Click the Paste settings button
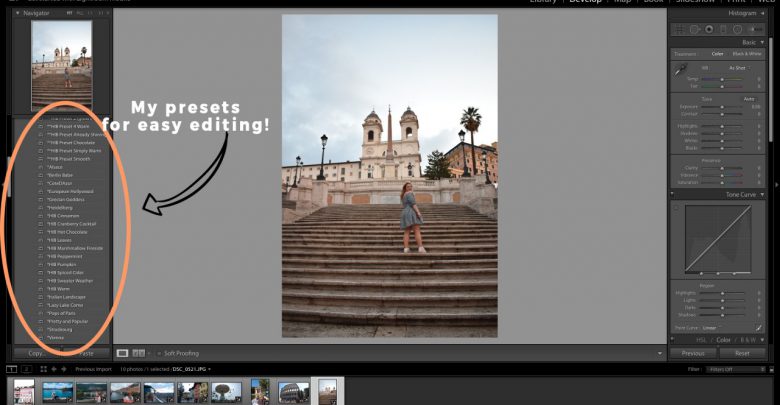The width and height of the screenshot is (780, 405). (87, 353)
